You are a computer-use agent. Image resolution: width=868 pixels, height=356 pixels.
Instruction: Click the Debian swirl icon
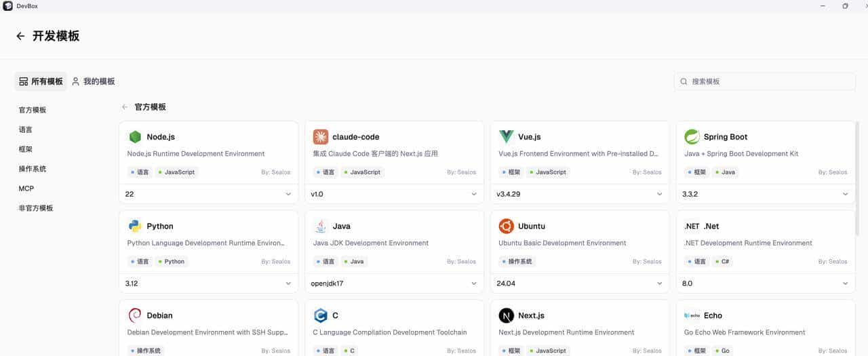[135, 315]
